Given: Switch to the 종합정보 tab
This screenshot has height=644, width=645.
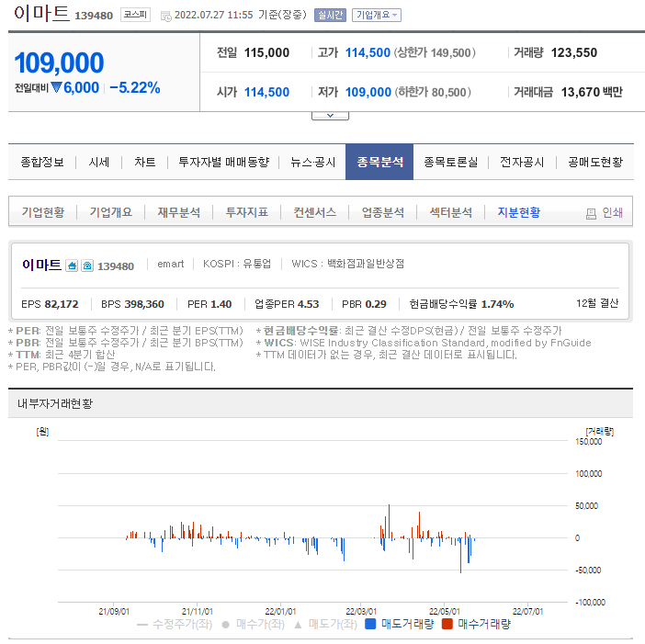Looking at the screenshot, I should coord(42,162).
